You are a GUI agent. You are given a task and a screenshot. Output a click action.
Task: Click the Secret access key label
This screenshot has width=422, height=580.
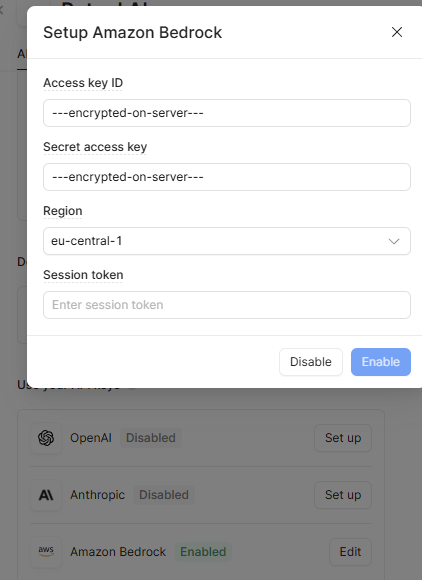click(x=95, y=147)
